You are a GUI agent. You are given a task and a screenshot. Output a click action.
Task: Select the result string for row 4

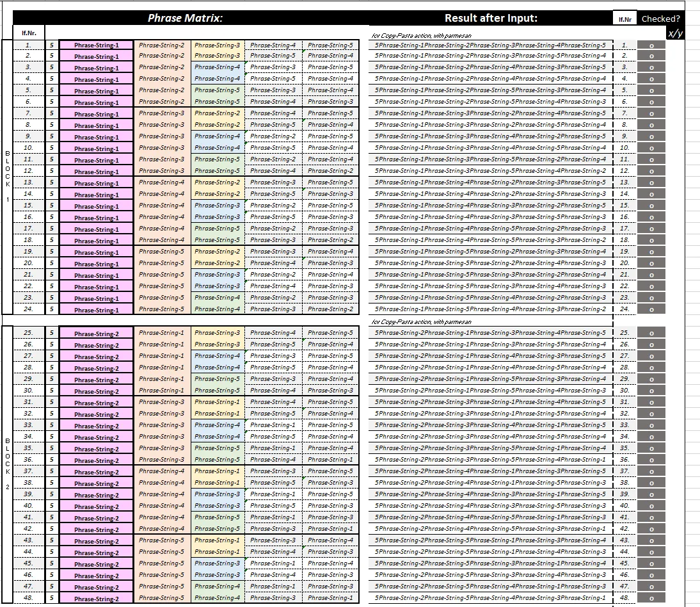pos(491,79)
